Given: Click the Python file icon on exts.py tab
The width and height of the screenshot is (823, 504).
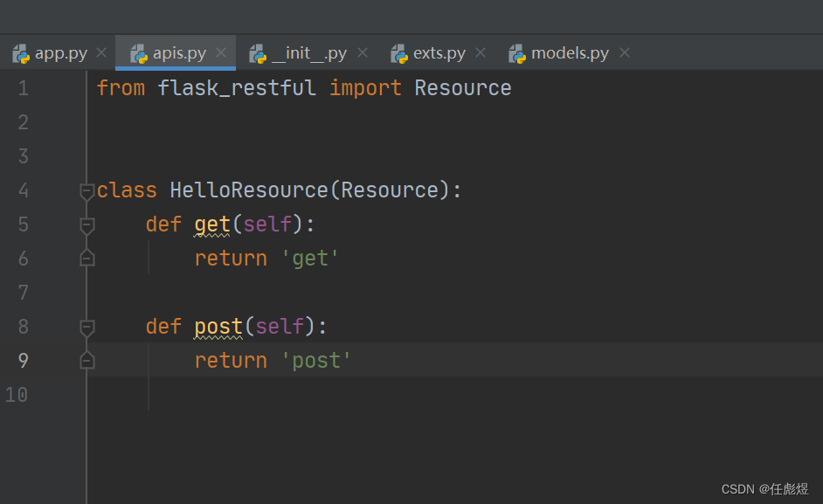Looking at the screenshot, I should [x=399, y=53].
